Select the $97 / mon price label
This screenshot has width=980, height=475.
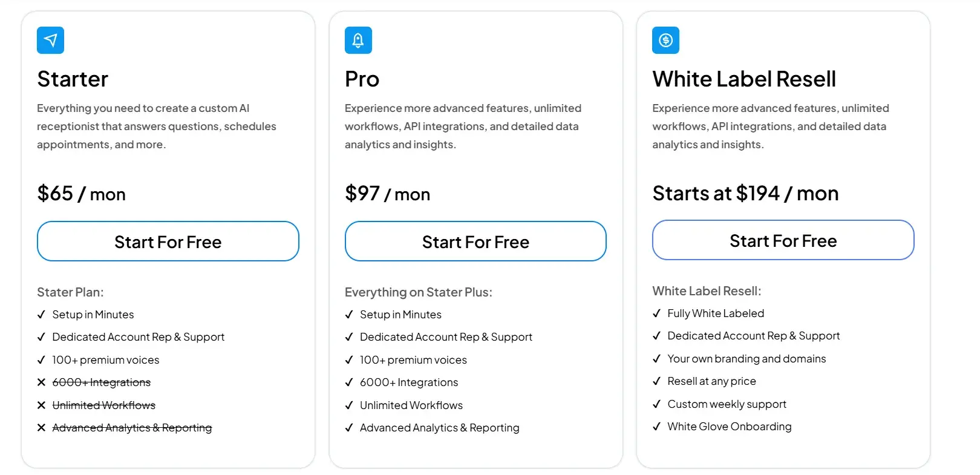[387, 194]
